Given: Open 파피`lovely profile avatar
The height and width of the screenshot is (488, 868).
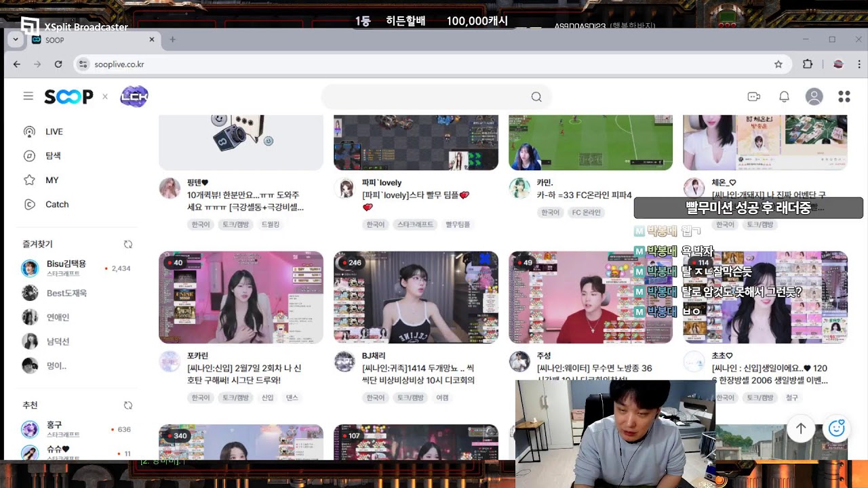Looking at the screenshot, I should [344, 188].
